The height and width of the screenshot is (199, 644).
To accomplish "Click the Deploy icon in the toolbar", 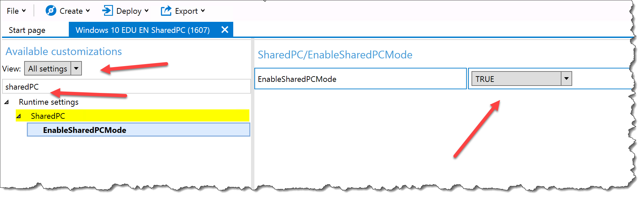I will [x=107, y=10].
